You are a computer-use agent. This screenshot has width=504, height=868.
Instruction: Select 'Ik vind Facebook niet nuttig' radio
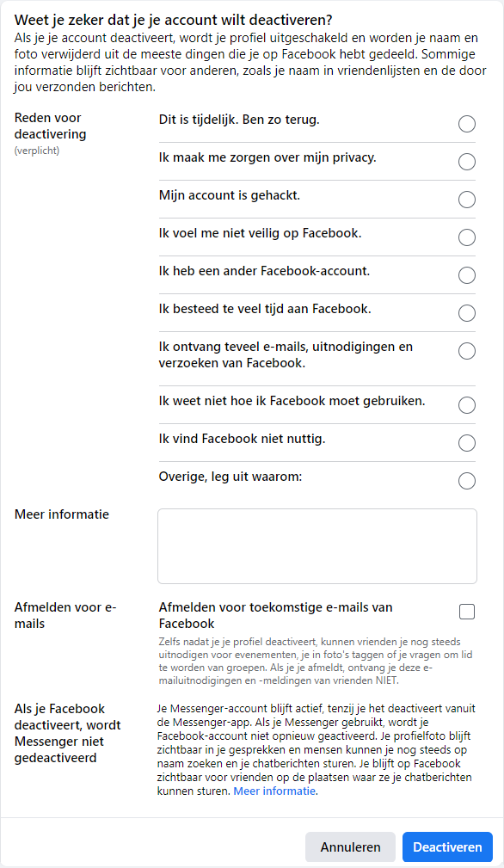coord(467,443)
